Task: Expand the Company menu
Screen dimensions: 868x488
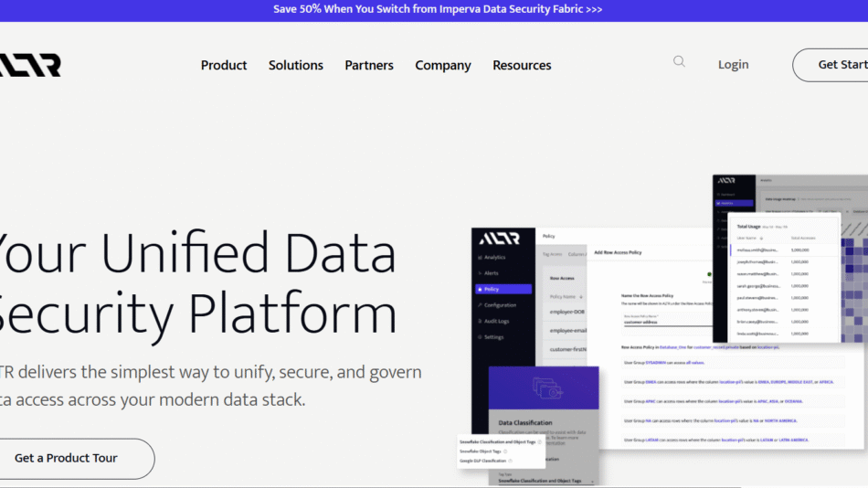Action: coord(443,65)
